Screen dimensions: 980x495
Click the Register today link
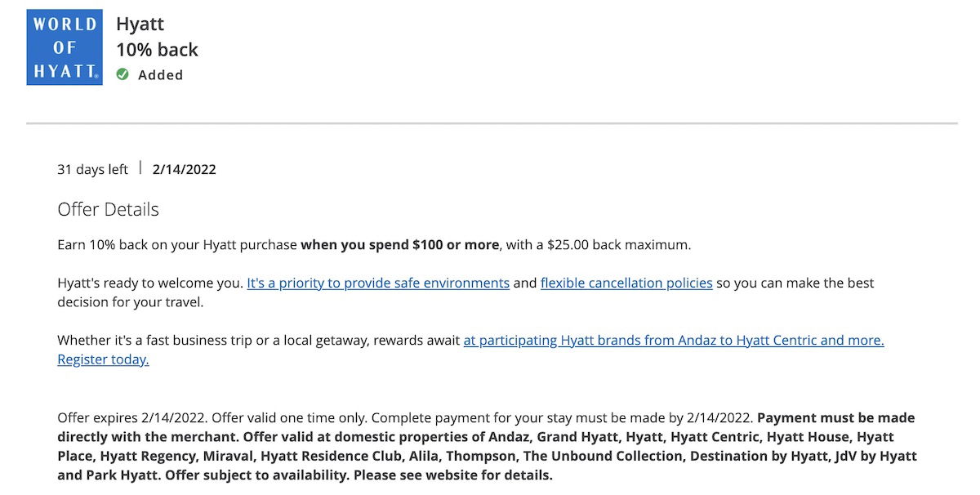tap(103, 359)
